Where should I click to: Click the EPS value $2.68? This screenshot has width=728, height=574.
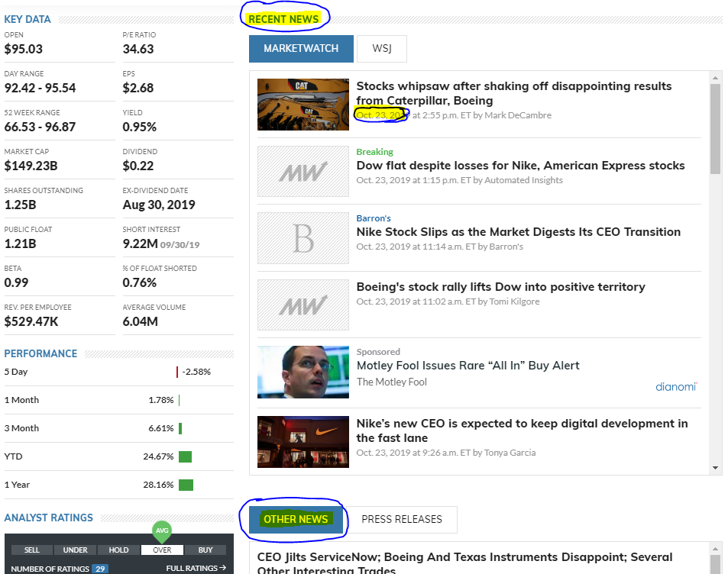138,89
